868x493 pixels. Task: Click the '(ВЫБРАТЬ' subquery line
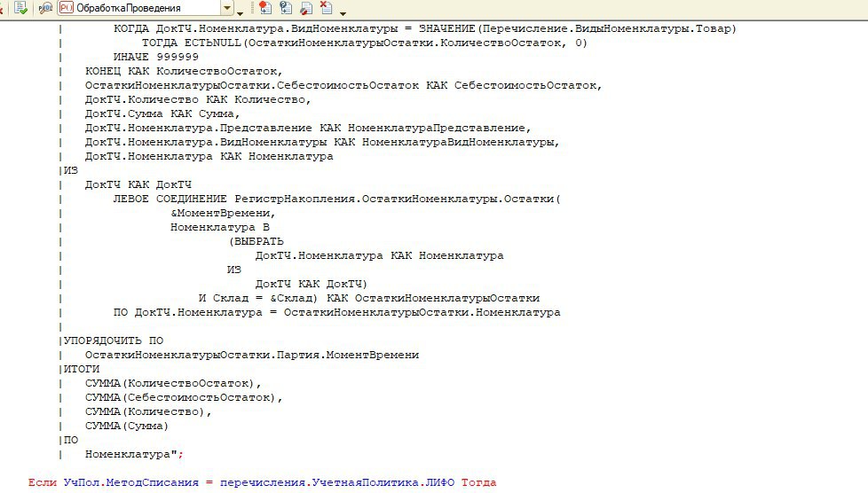[256, 242]
